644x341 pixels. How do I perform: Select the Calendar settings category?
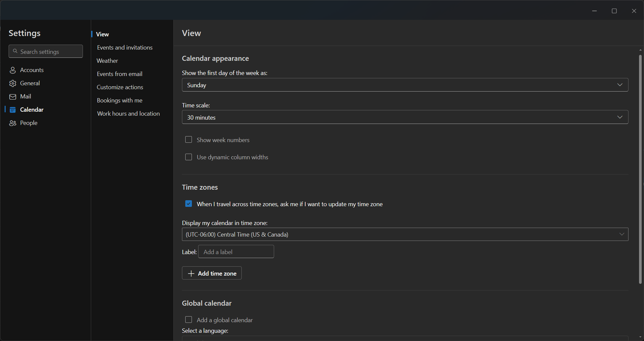pos(32,110)
